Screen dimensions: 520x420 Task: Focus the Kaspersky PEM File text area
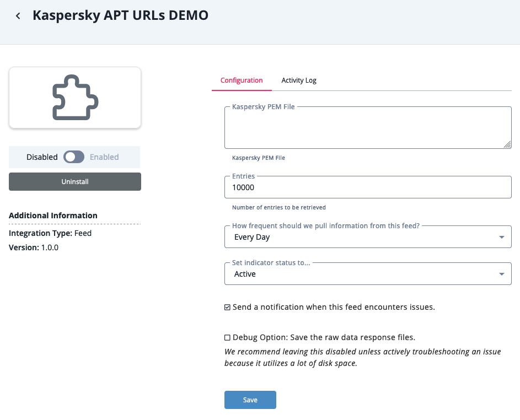coord(368,128)
